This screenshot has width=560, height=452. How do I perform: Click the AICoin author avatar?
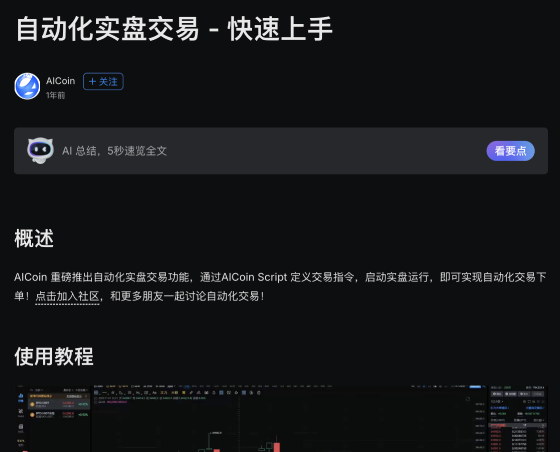coord(27,86)
